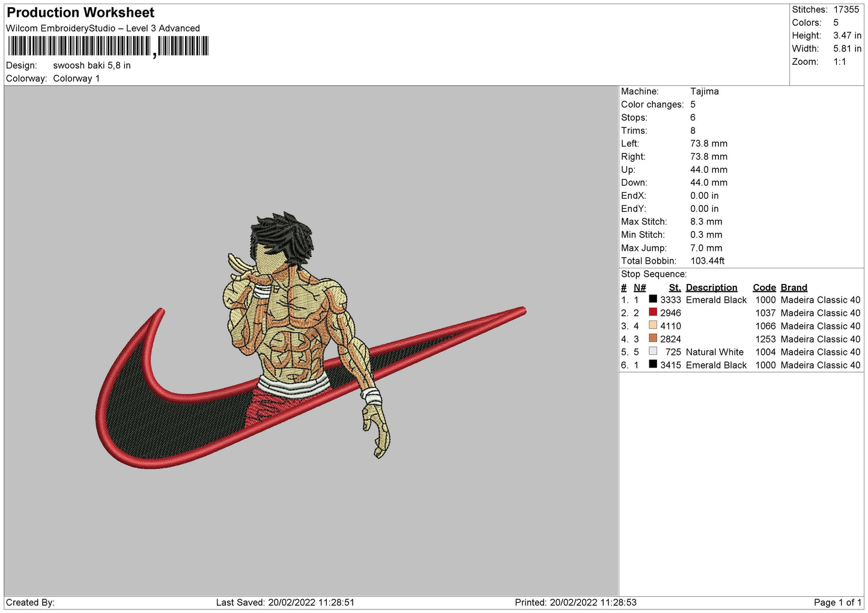Click the black swatch in stop row 6
Viewport: 868px width, 613px height.
pyautogui.click(x=652, y=364)
